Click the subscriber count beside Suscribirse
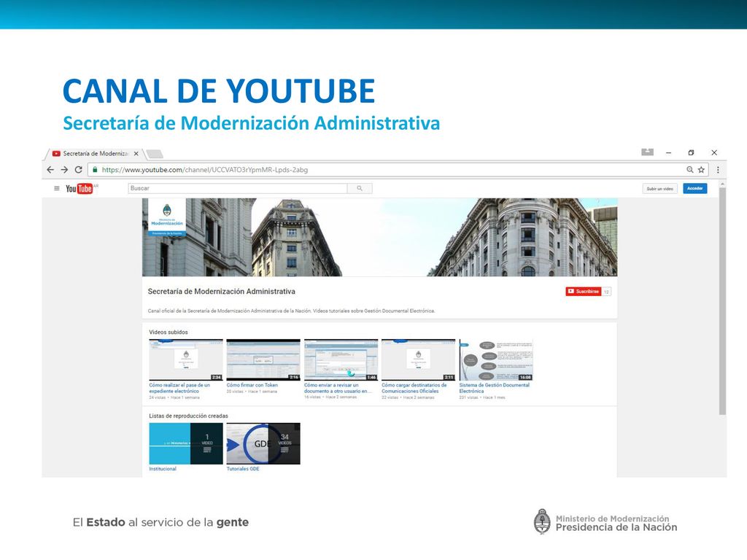This screenshot has width=747, height=560. (606, 292)
